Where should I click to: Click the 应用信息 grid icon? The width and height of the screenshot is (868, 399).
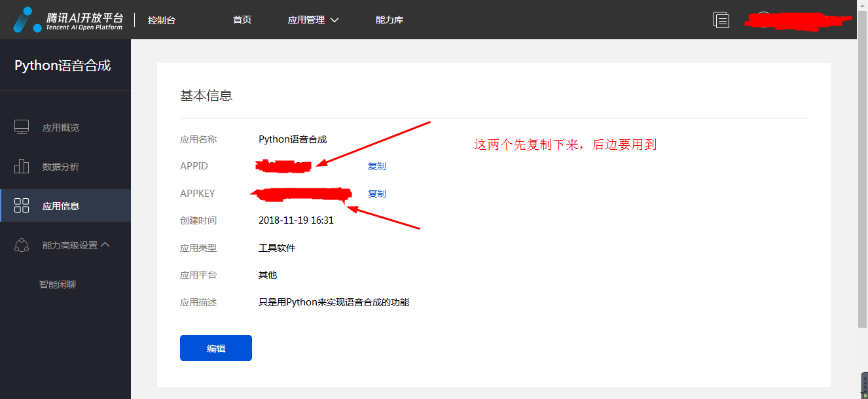click(x=22, y=205)
